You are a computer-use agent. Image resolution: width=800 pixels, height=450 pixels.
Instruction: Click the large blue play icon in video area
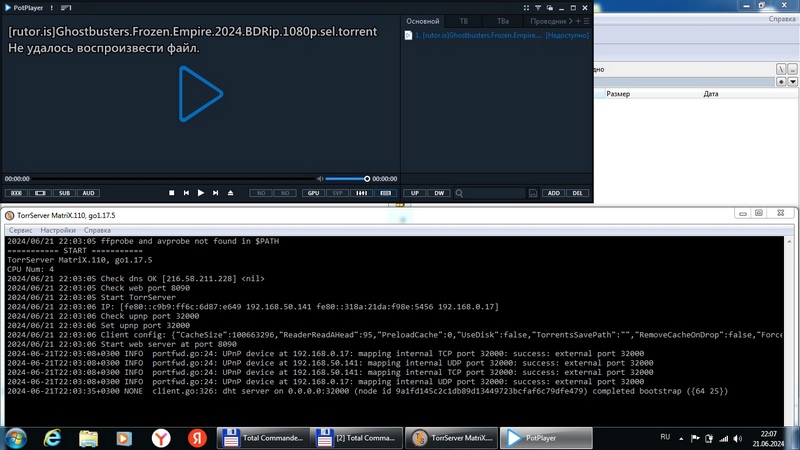tap(201, 94)
